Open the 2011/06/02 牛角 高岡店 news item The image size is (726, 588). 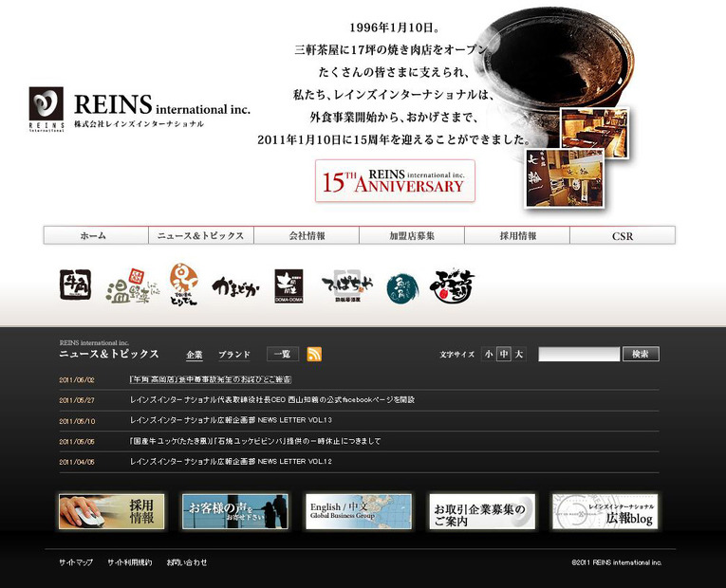click(x=211, y=379)
